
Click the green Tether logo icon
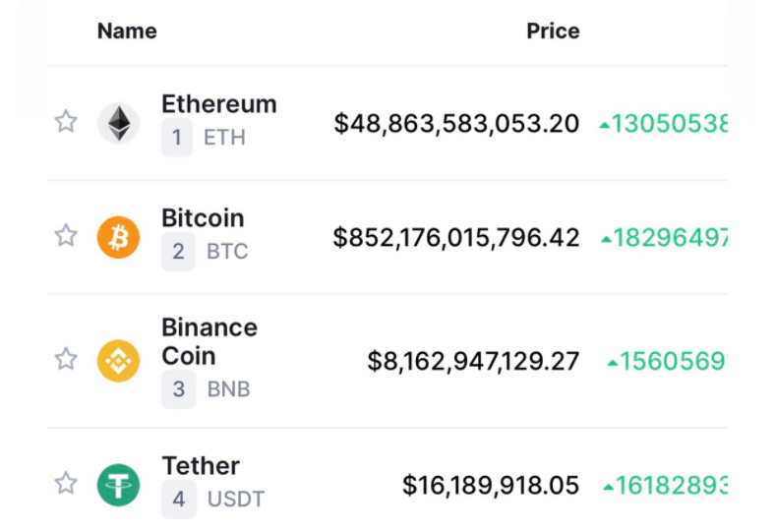pyautogui.click(x=118, y=485)
